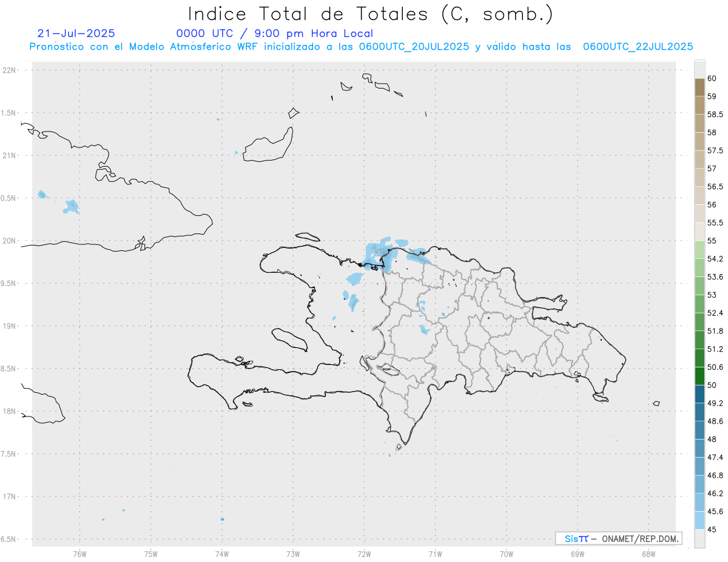Screen dimensions: 728x562
Task: Click the colorbar label "55"
Action: point(712,241)
